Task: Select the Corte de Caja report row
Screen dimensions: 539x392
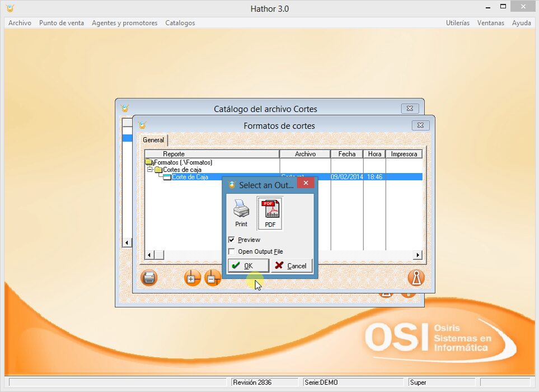Action: [x=283, y=177]
